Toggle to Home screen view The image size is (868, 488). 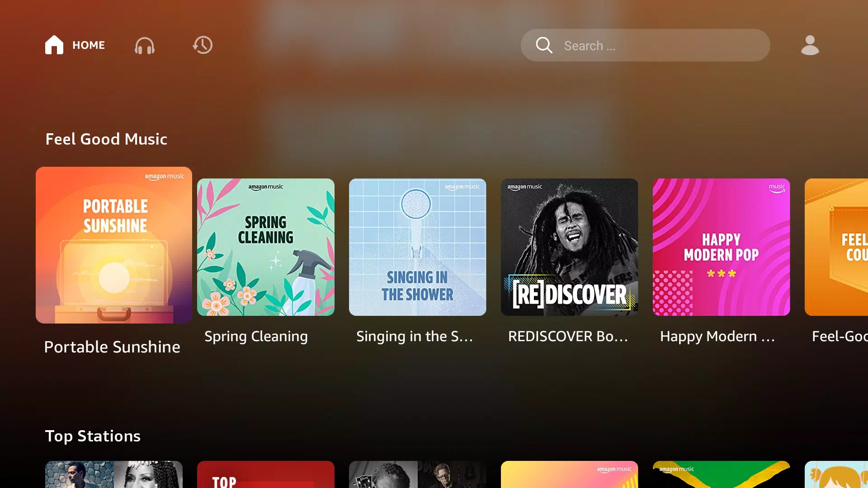click(75, 45)
